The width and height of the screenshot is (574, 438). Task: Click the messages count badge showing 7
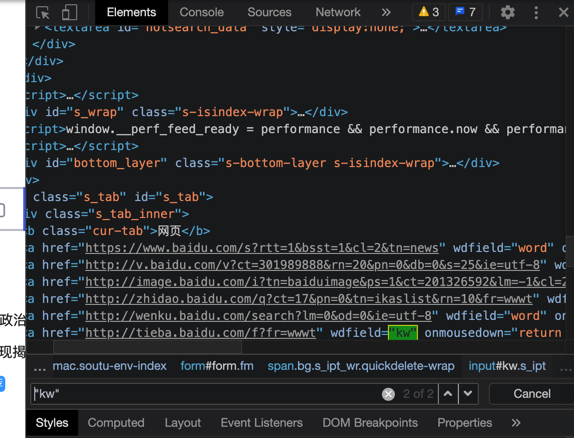click(x=465, y=12)
